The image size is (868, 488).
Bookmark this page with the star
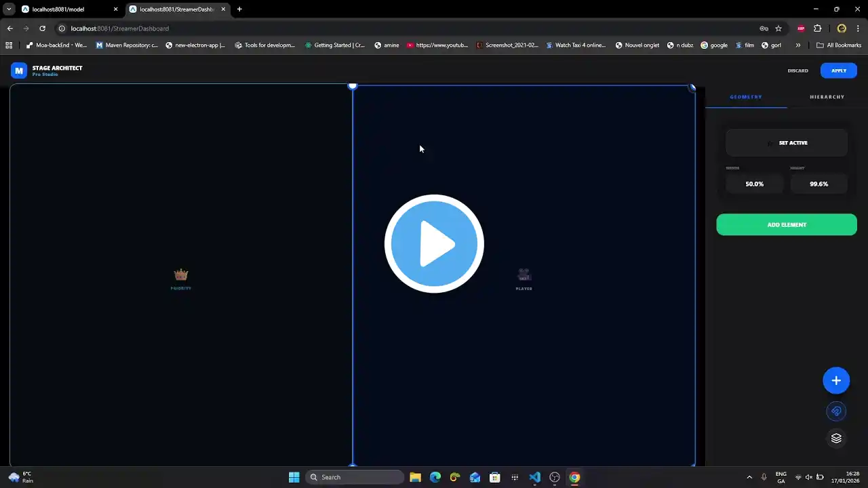[778, 28]
